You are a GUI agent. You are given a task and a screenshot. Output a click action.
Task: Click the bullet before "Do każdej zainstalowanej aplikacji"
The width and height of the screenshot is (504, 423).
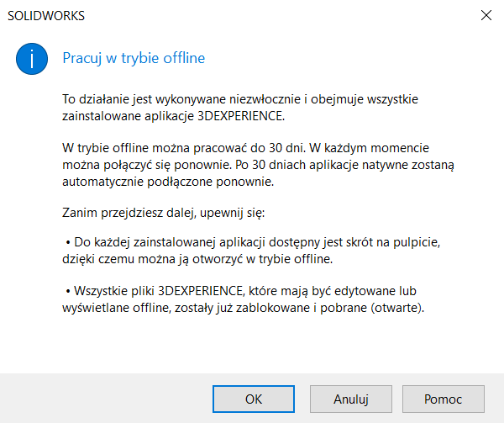pyautogui.click(x=66, y=243)
